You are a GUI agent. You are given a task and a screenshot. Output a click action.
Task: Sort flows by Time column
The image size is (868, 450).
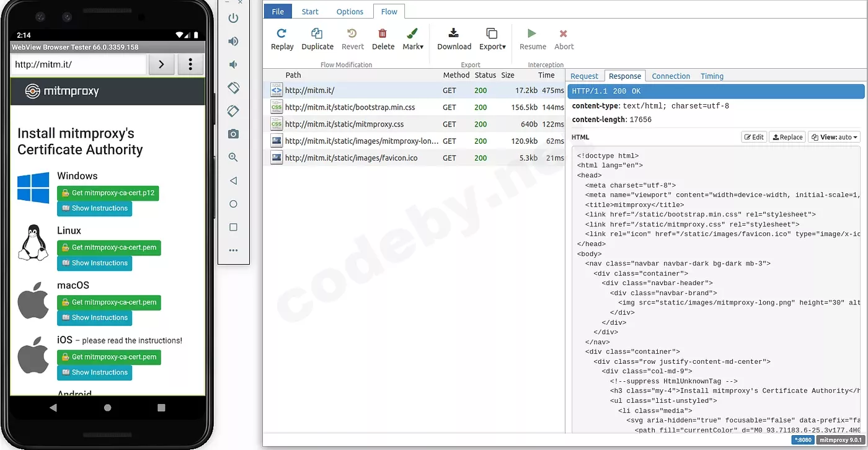546,75
